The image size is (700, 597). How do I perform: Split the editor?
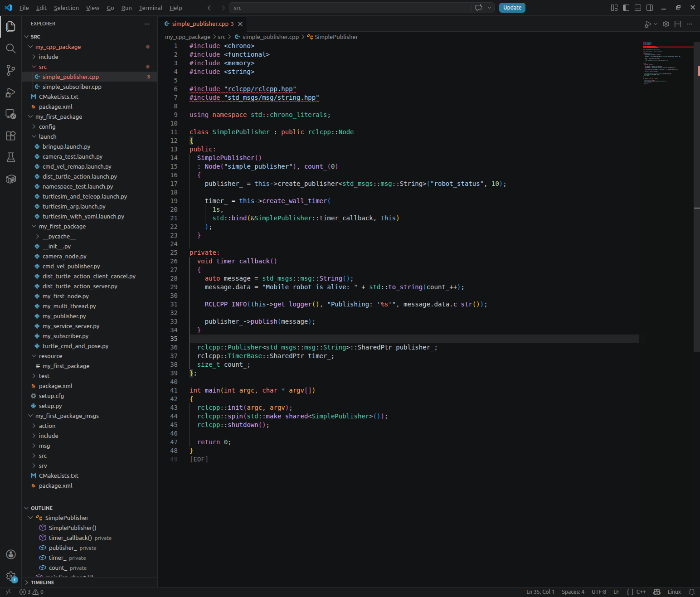[x=678, y=24]
